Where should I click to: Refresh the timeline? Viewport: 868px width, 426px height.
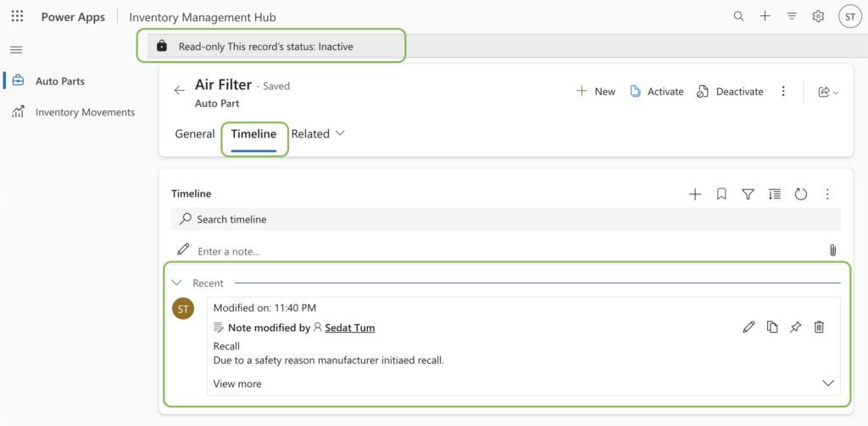[x=801, y=194]
